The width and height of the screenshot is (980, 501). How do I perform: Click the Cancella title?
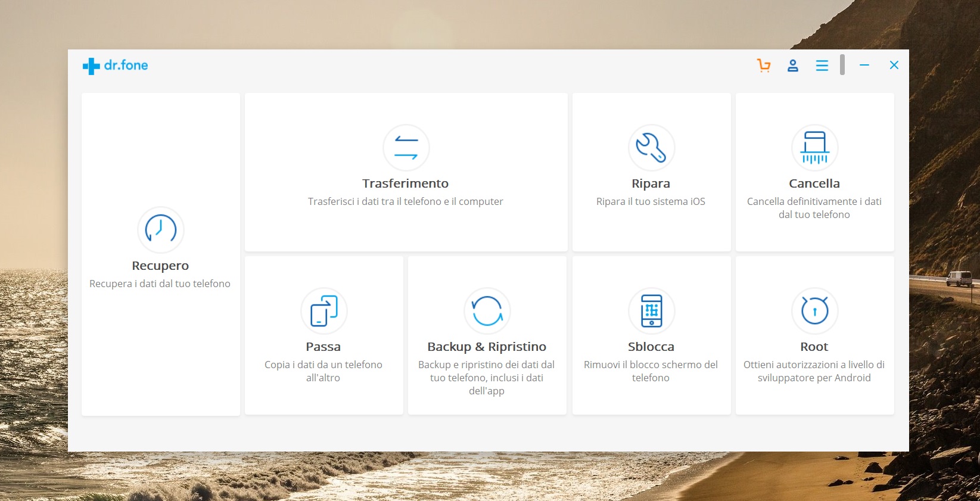814,183
